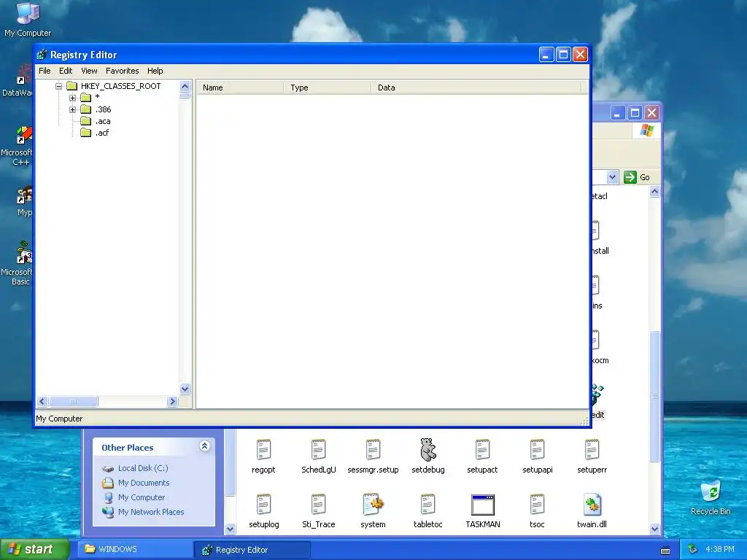Select the .aca key label
This screenshot has width=747, height=560.
[103, 121]
